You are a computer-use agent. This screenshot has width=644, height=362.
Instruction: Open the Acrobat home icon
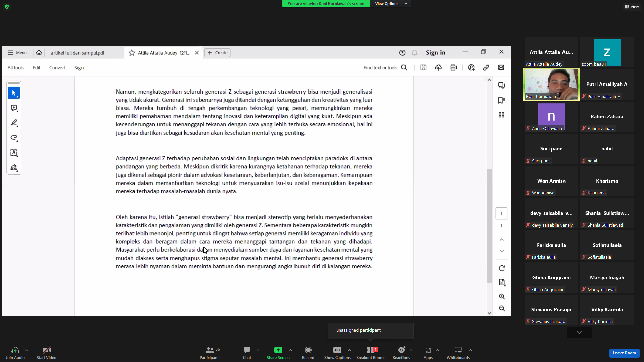[x=39, y=53]
